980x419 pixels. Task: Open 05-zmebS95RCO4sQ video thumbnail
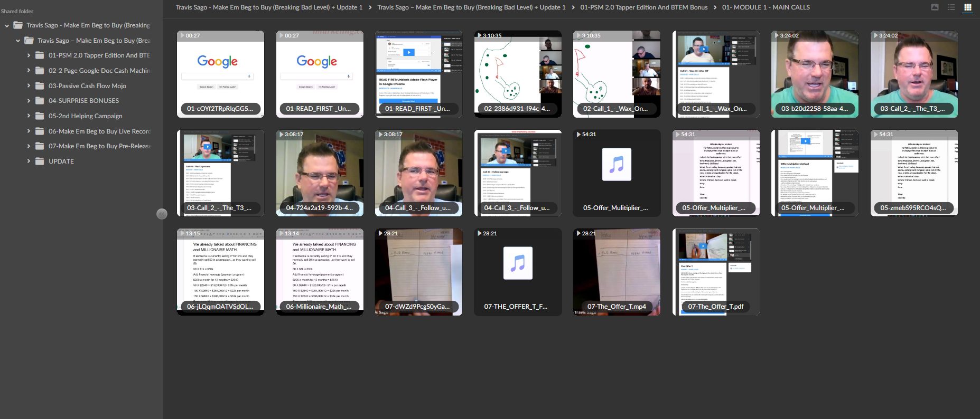(914, 173)
